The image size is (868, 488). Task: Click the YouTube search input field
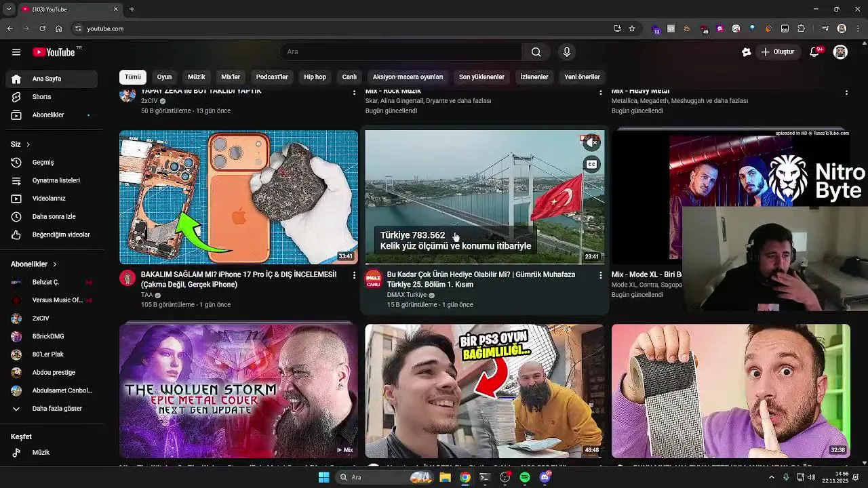[401, 52]
